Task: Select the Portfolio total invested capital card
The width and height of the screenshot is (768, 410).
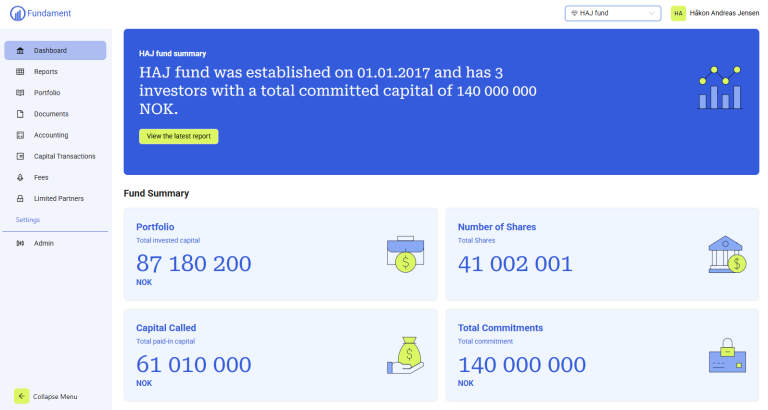Action: point(280,254)
